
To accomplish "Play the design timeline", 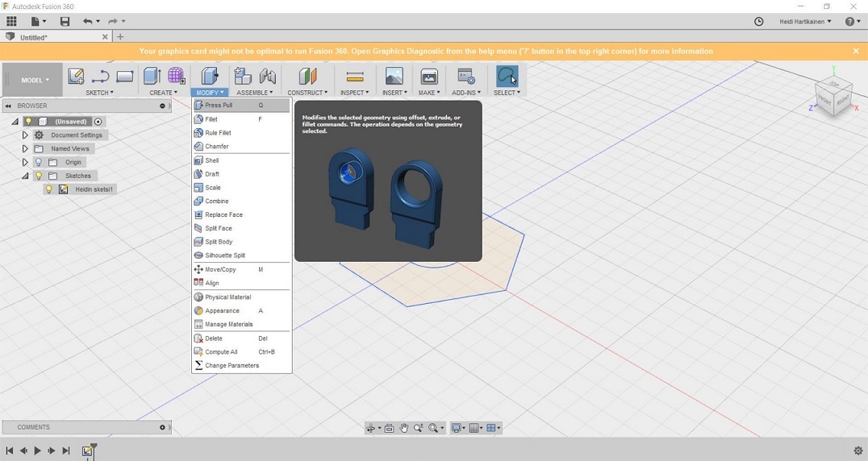I will 37,451.
